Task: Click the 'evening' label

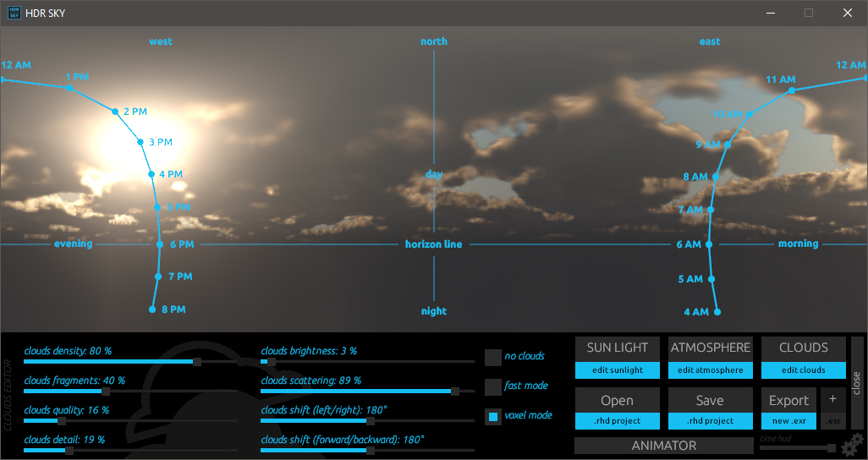Action: pos(73,244)
